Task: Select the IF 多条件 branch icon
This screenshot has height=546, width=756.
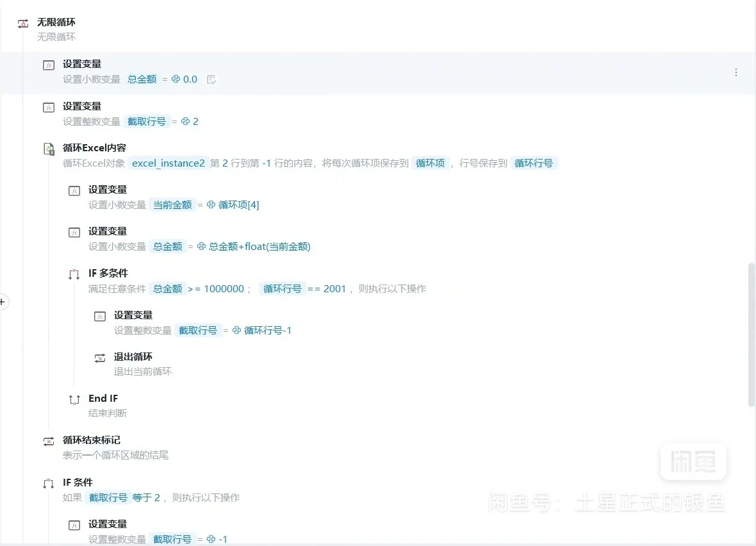Action: tap(74, 273)
